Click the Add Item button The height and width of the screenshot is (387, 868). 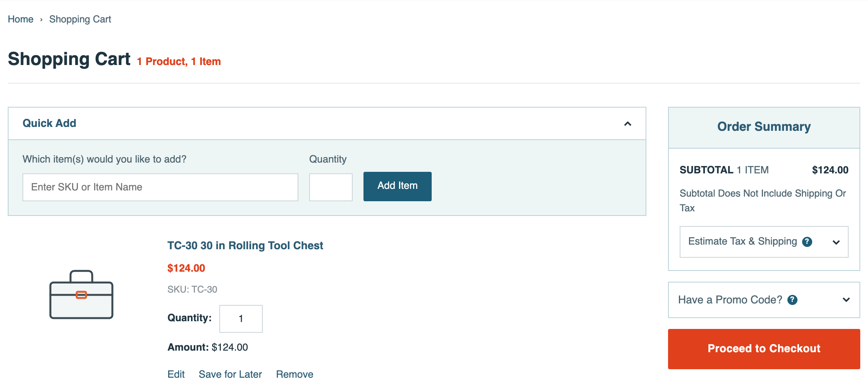pos(398,186)
